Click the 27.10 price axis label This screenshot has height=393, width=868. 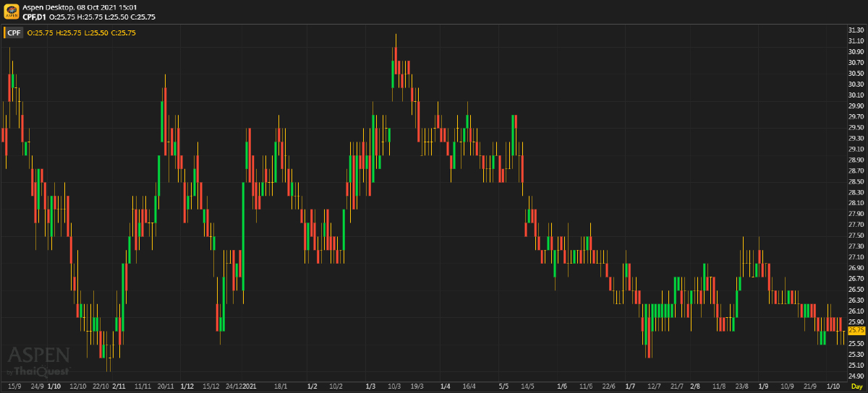pyautogui.click(x=855, y=257)
